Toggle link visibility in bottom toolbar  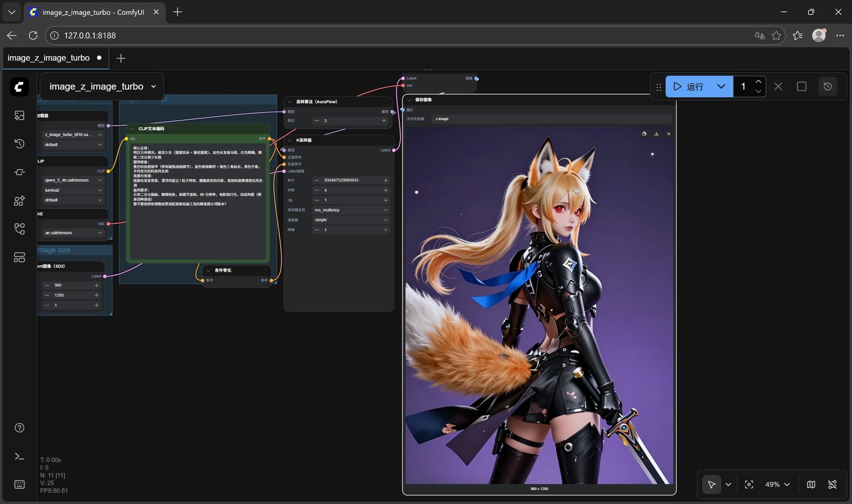pos(832,484)
